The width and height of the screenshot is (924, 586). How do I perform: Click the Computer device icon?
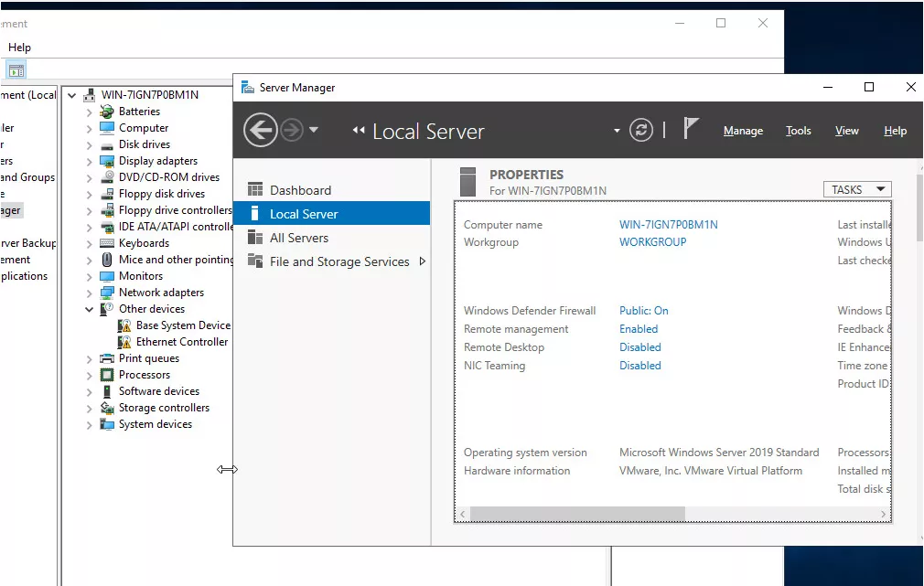107,128
